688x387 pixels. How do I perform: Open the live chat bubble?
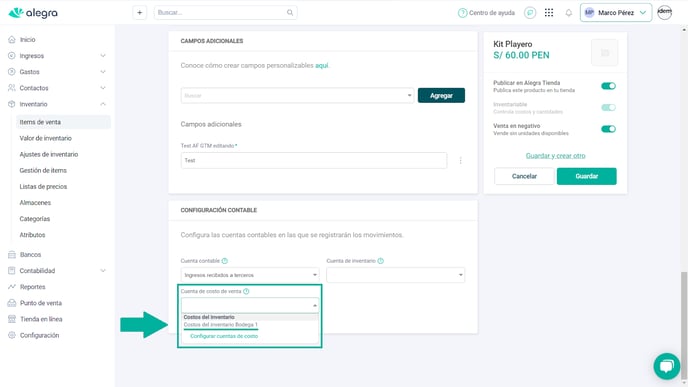(x=667, y=366)
